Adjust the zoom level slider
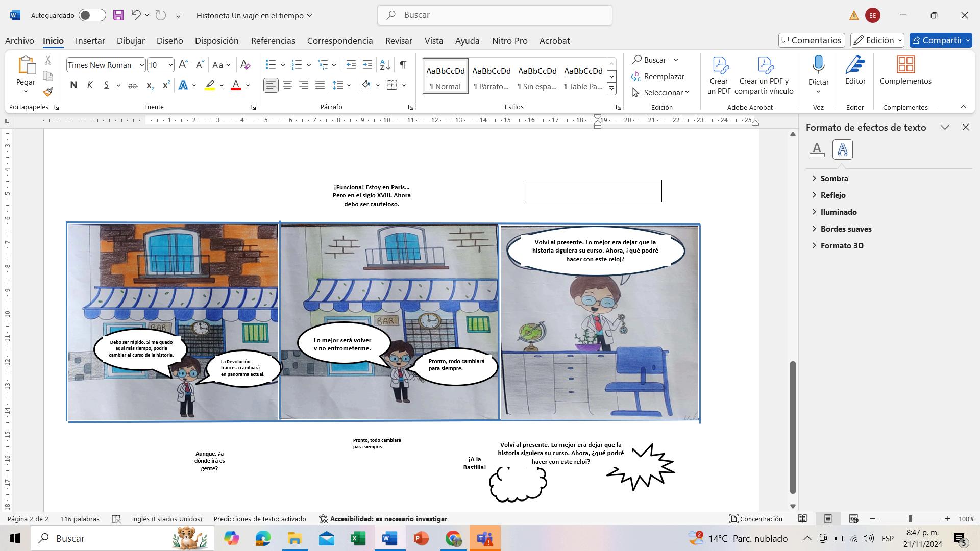The height and width of the screenshot is (551, 980). 910,519
